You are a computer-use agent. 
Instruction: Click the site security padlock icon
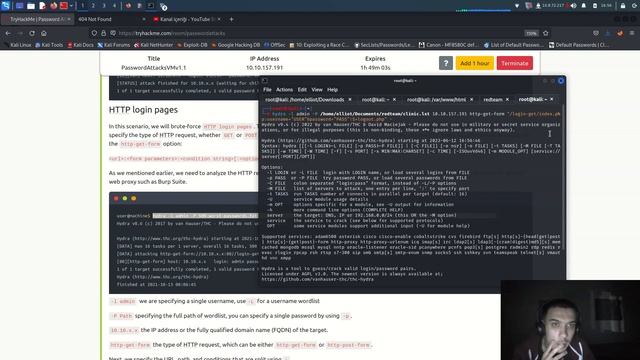tap(104, 33)
